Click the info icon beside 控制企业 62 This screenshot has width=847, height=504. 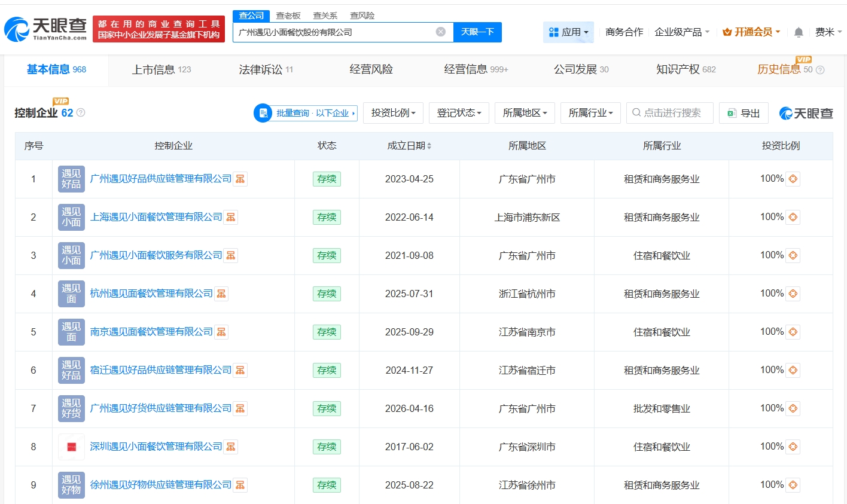tap(81, 112)
